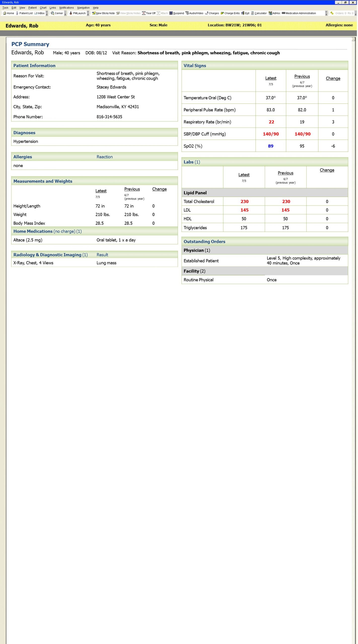Screen dimensions: 358x644
Task: Click the Established Patient order
Action: (201, 261)
